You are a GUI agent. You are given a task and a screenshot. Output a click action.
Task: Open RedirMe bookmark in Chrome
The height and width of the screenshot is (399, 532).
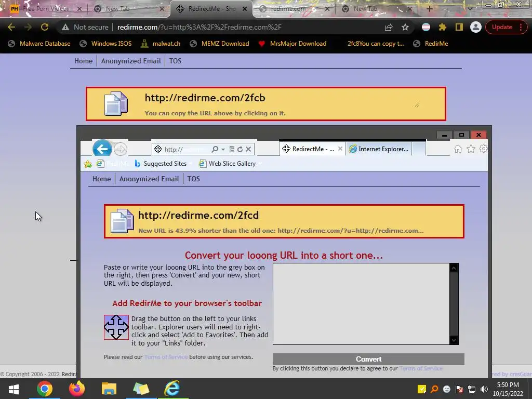[x=431, y=44]
